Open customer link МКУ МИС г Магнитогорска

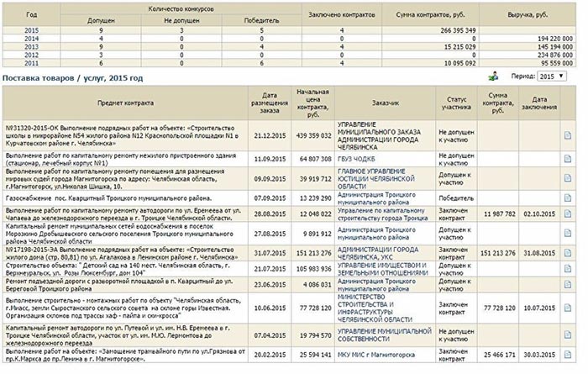376,355
